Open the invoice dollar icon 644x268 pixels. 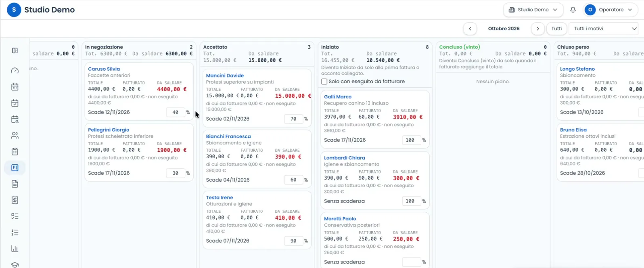coord(15,200)
